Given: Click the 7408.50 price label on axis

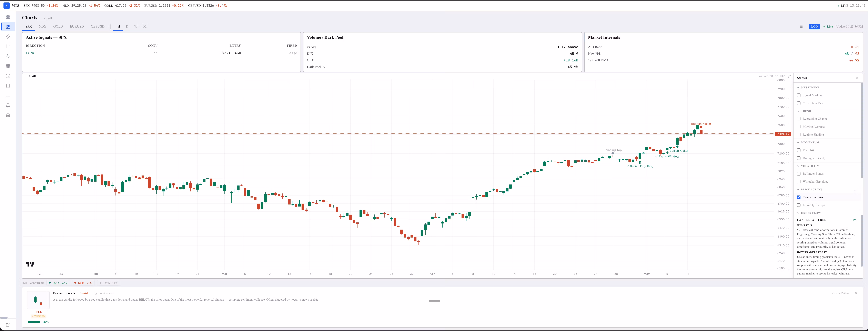Looking at the screenshot, I should tap(783, 134).
